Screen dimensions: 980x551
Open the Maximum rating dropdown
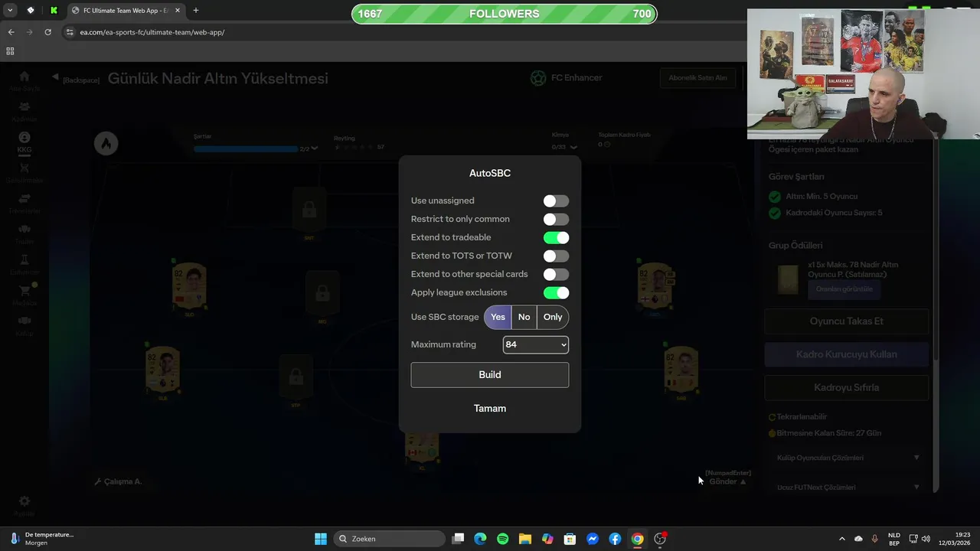point(536,345)
